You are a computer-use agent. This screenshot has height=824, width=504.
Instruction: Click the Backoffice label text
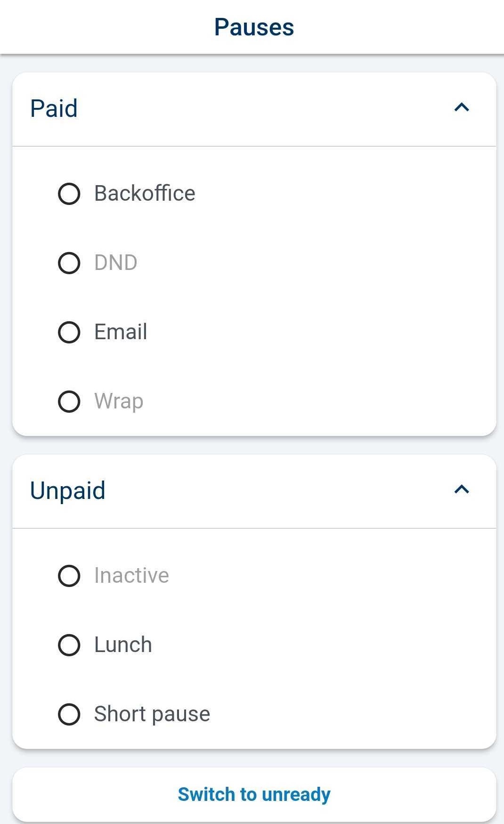pyautogui.click(x=145, y=194)
